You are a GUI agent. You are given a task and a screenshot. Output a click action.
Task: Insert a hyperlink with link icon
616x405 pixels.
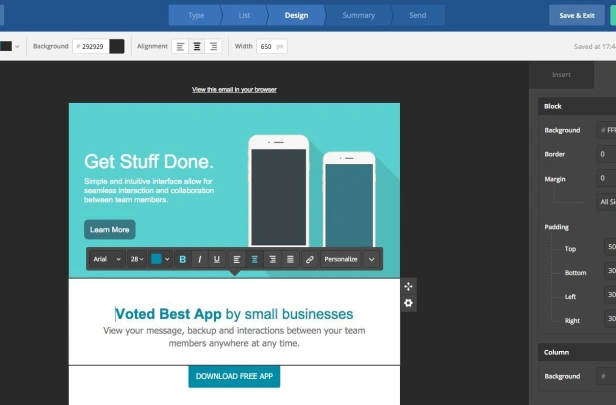(310, 259)
